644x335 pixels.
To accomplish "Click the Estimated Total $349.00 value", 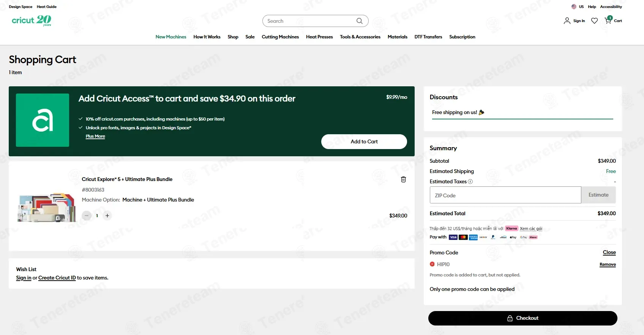I will tap(607, 213).
